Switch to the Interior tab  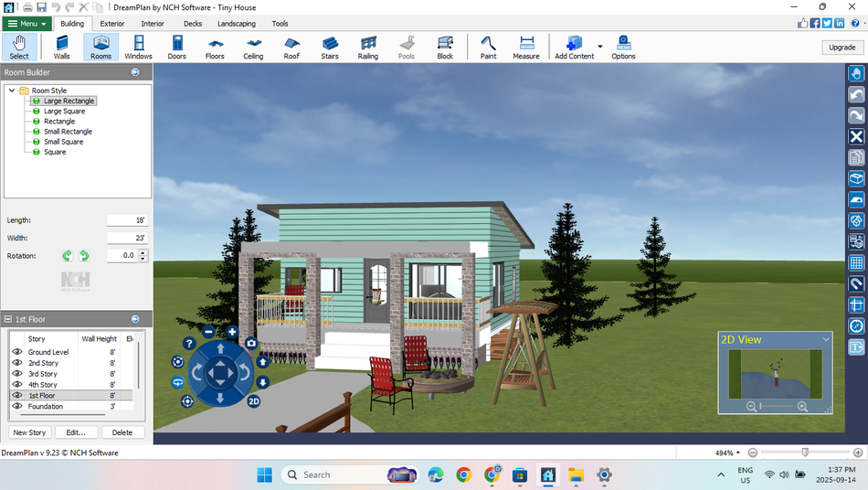coord(153,24)
